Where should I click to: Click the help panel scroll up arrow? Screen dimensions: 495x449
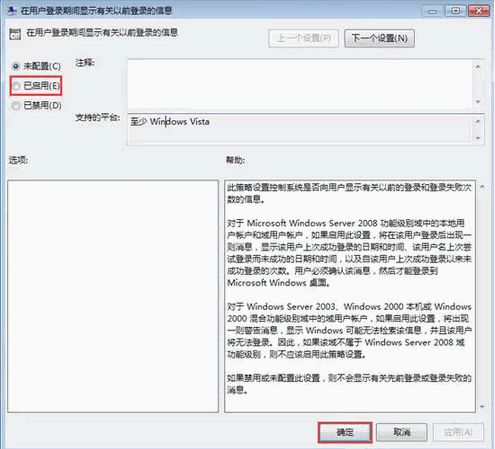pyautogui.click(x=482, y=187)
